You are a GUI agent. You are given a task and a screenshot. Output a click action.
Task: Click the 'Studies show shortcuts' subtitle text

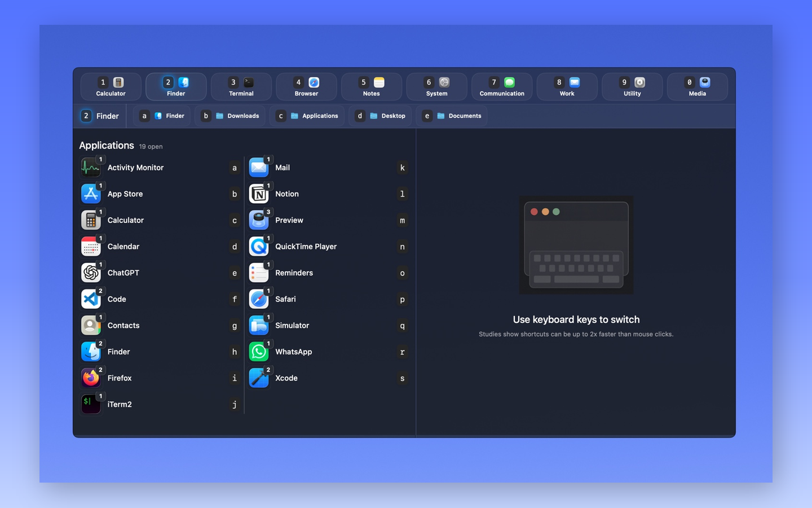pyautogui.click(x=576, y=334)
